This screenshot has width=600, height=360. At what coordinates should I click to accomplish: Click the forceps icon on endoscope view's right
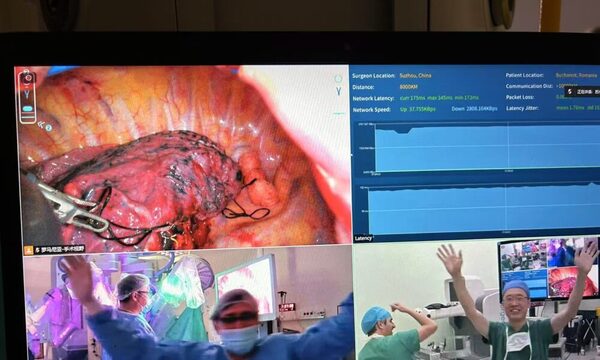click(x=339, y=91)
